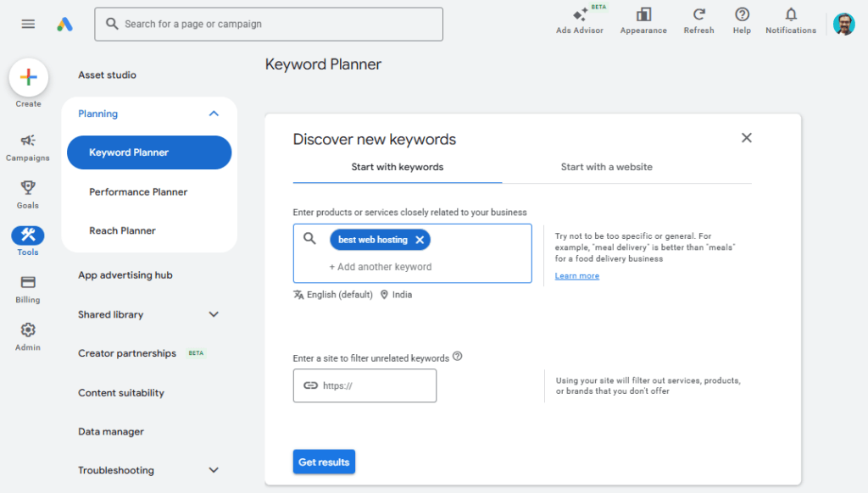Open the account profile avatar

pos(843,24)
